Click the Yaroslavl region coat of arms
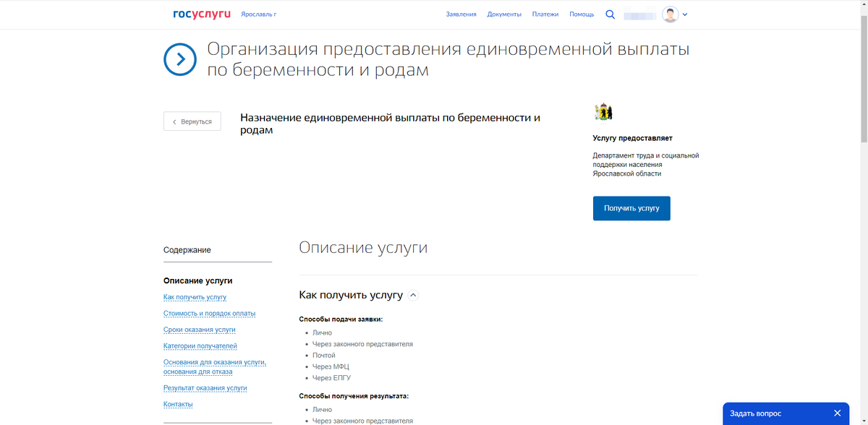This screenshot has width=868, height=425. point(603,111)
